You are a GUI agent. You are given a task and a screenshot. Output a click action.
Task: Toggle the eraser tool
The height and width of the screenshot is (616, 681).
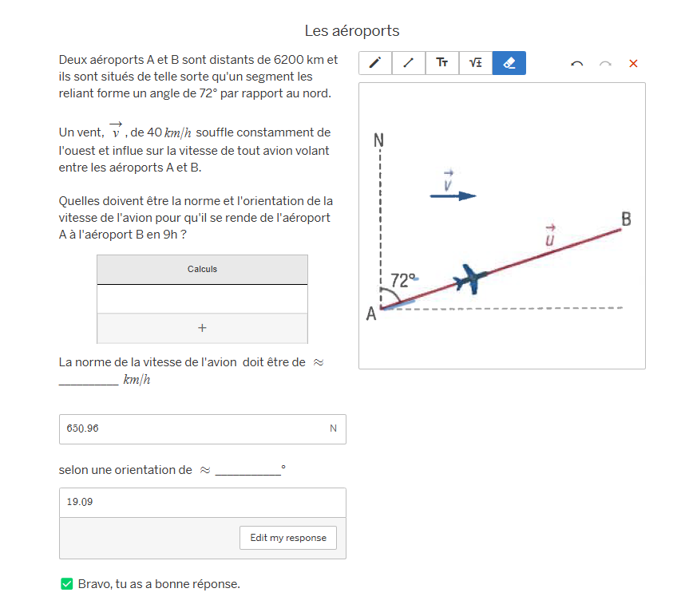509,63
